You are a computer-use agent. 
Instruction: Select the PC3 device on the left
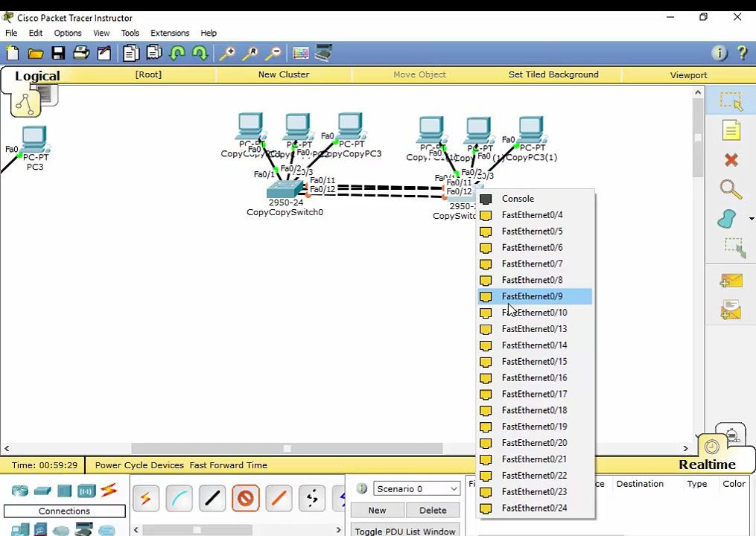[x=35, y=140]
